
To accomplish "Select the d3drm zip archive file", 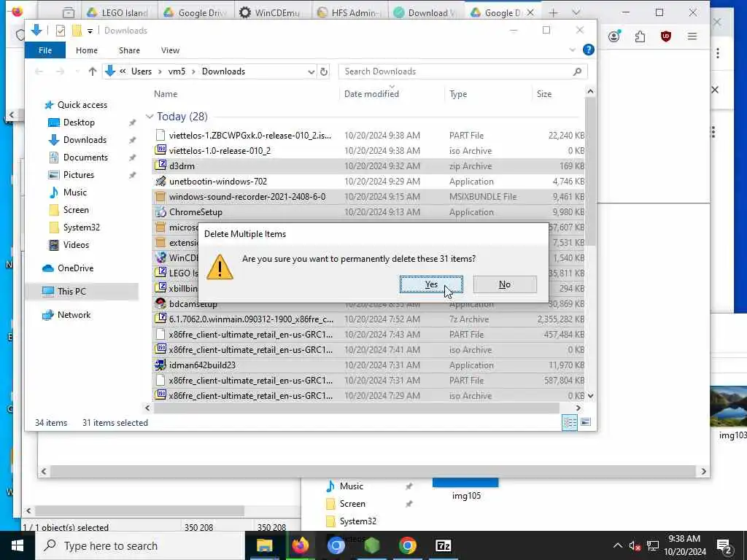I will (x=368, y=166).
